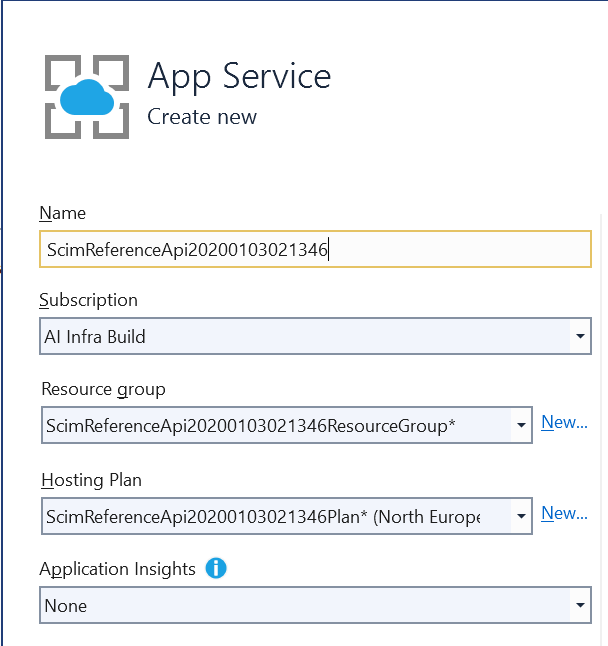The image size is (608, 646).
Task: Click the Application Insights label text
Action: tap(117, 569)
